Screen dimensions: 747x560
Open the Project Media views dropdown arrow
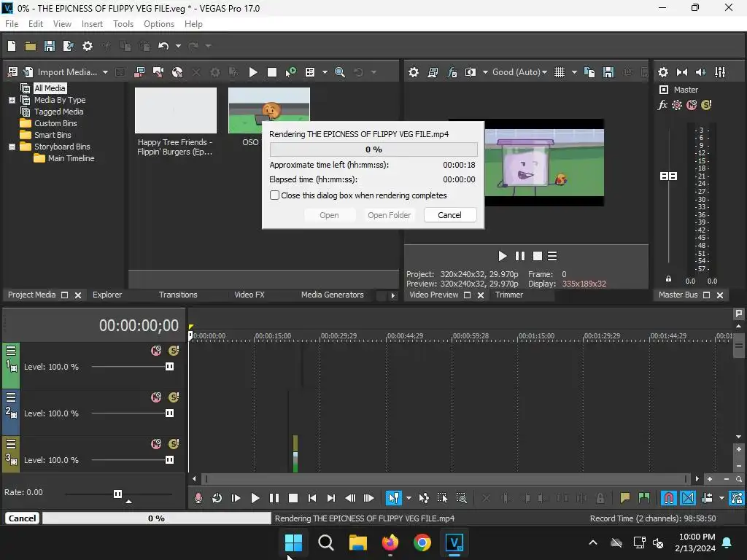pyautogui.click(x=325, y=72)
